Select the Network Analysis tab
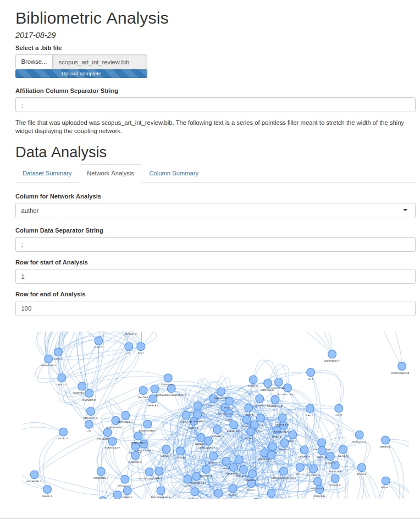 [110, 173]
